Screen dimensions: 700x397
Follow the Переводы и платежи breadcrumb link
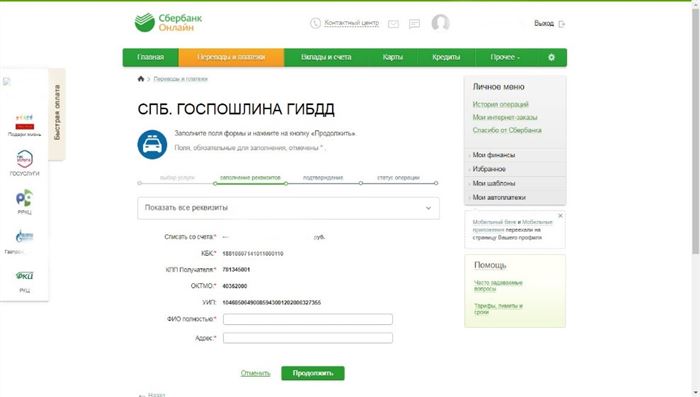(x=180, y=79)
